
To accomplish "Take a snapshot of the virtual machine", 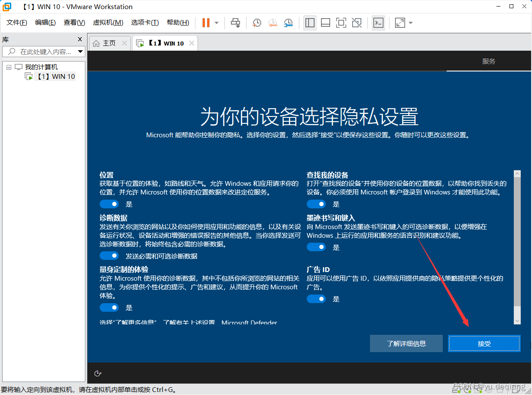I will (x=257, y=23).
